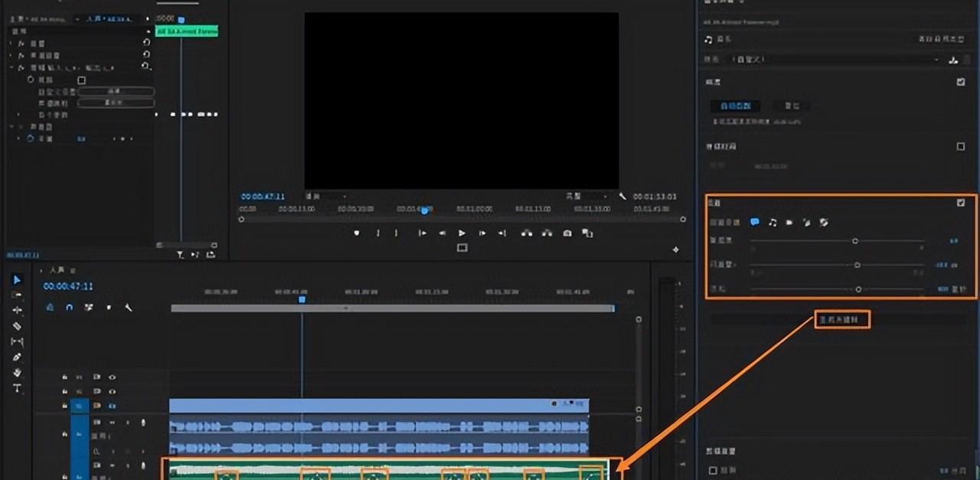980x480 pixels.
Task: Duck against music clips icon
Action: click(773, 222)
